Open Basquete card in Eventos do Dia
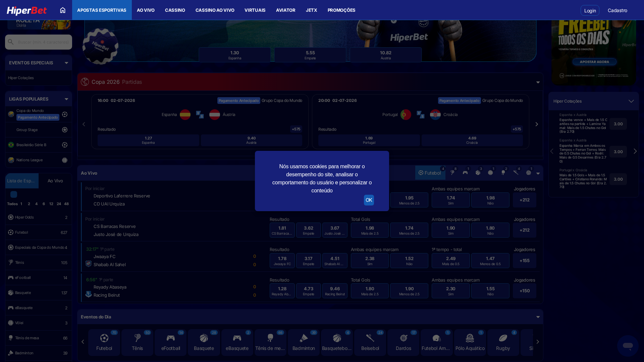Screen dimensions: 644x362 (x=204, y=342)
